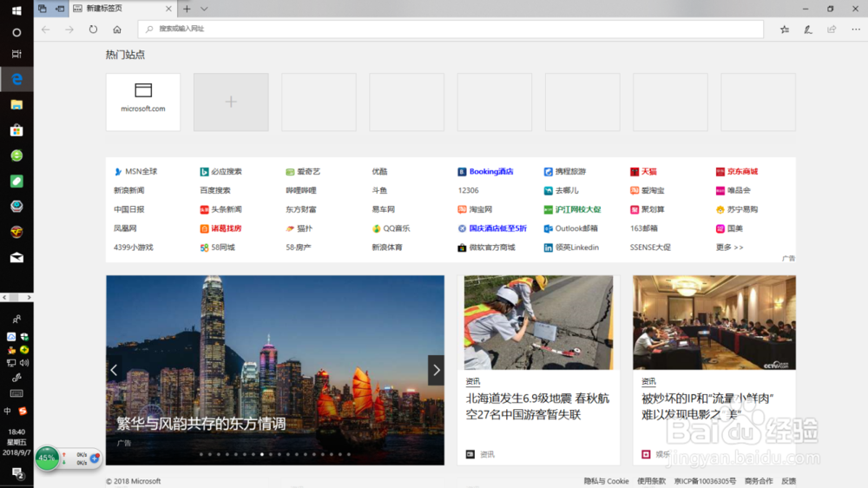868x488 pixels.
Task: Open the 领英Linkedin link
Action: 571,247
